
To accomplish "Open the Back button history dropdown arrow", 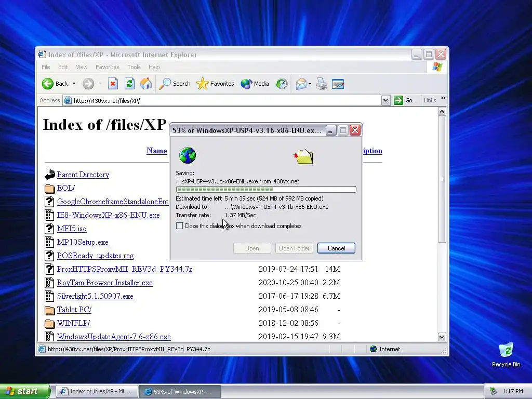I will click(74, 84).
